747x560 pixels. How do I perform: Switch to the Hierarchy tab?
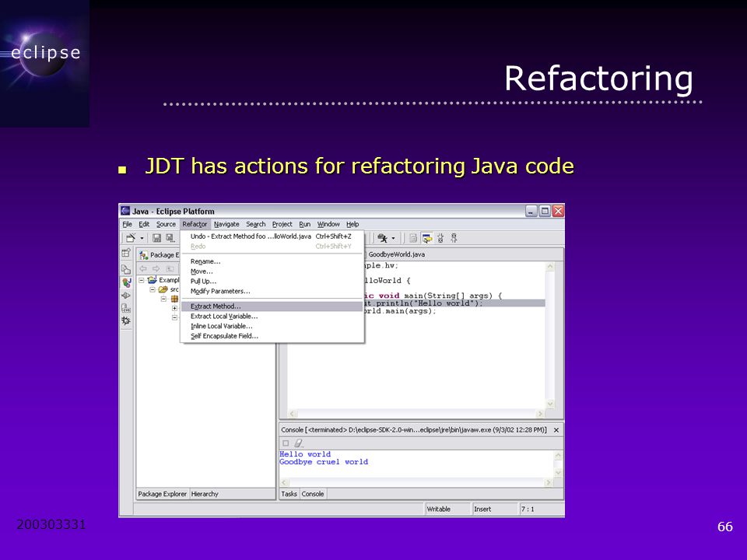coord(205,494)
